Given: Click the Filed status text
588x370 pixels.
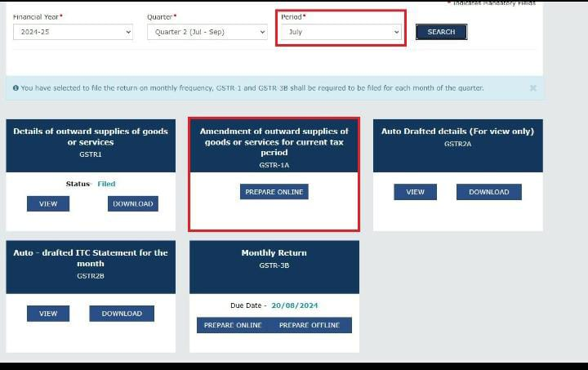Looking at the screenshot, I should tap(106, 184).
